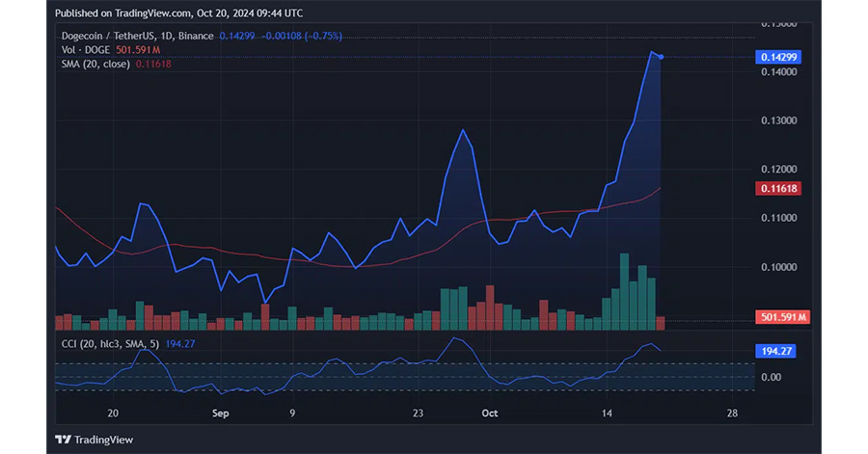Click the 20 date axis label
This screenshot has width=868, height=454.
coord(113,414)
